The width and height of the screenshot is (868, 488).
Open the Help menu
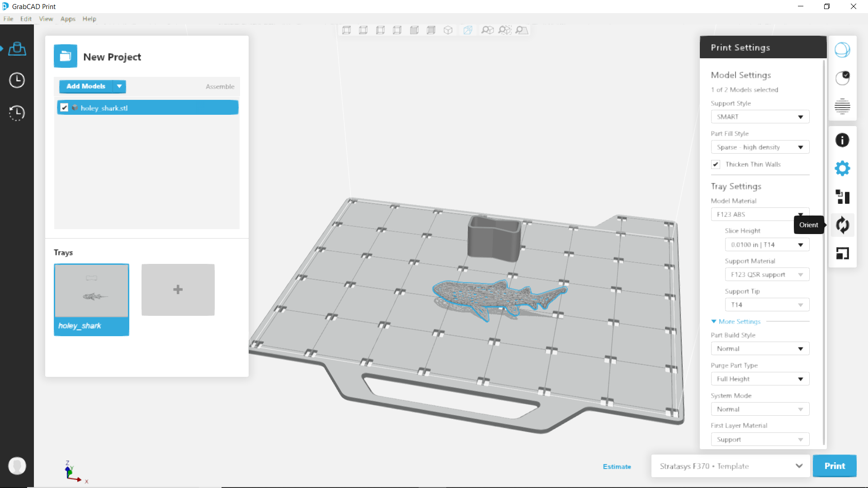89,19
